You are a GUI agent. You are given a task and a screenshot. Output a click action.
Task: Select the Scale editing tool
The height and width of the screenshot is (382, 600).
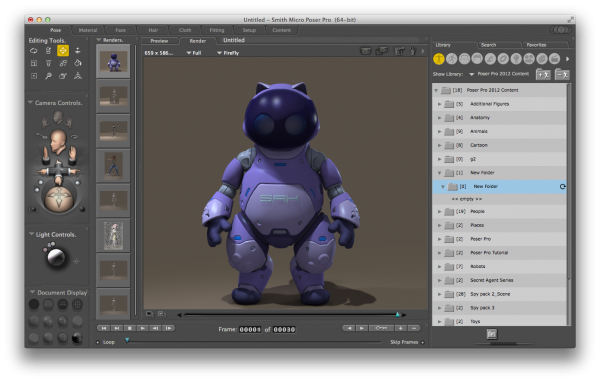(34, 63)
